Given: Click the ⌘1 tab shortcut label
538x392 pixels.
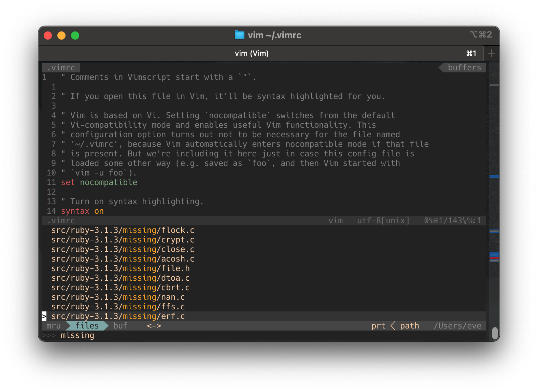Looking at the screenshot, I should click(x=471, y=53).
